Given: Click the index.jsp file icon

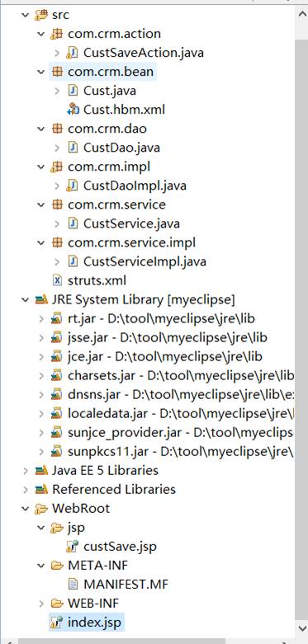Looking at the screenshot, I should click(57, 623).
